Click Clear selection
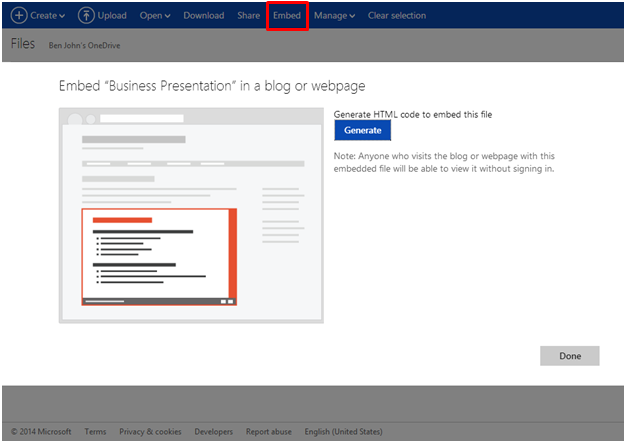Image resolution: width=626 pixels, height=443 pixels. (397, 16)
